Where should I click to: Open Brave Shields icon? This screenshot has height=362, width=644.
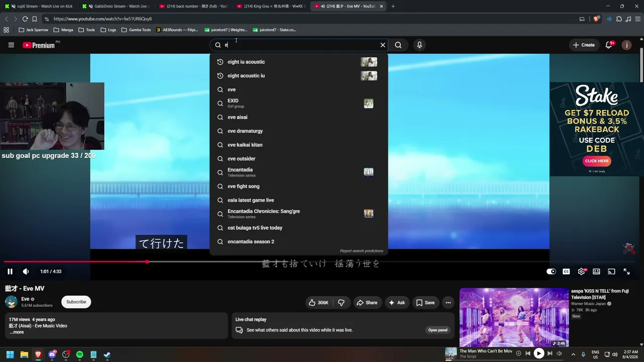[597, 19]
